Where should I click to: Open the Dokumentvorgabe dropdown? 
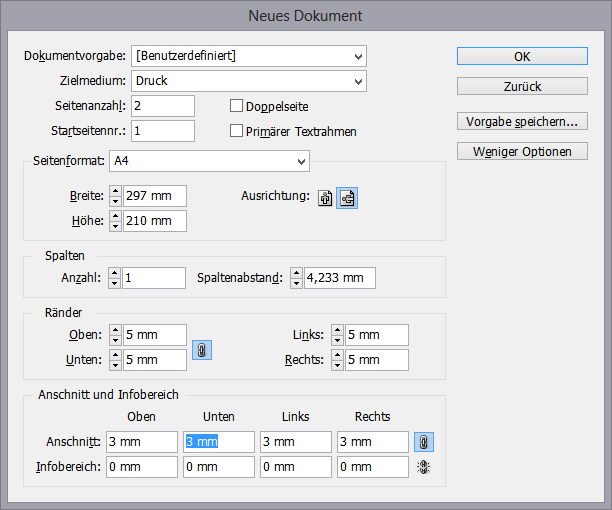pos(248,55)
